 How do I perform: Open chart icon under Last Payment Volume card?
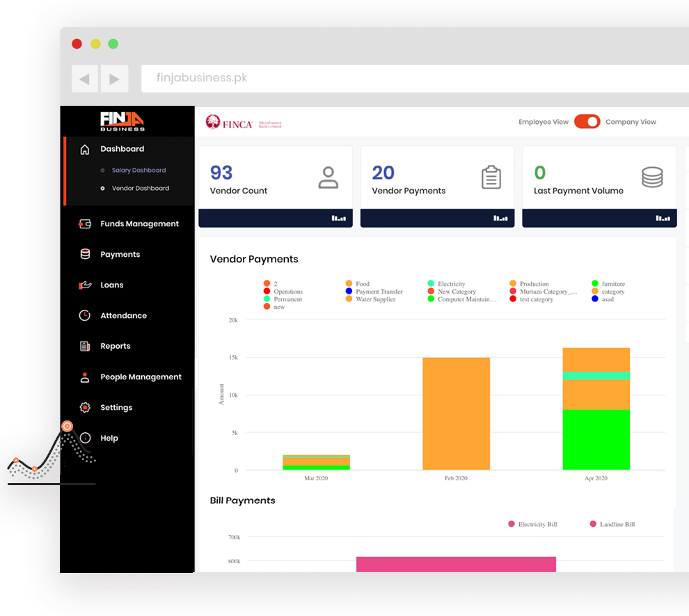[663, 218]
